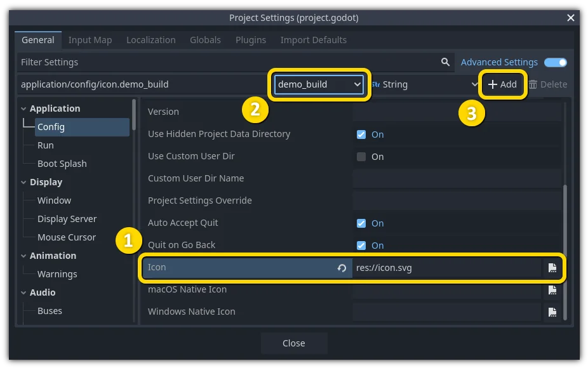Image resolution: width=588 pixels, height=368 pixels.
Task: Close the Project Settings dialog with Close
Action: pyautogui.click(x=293, y=343)
